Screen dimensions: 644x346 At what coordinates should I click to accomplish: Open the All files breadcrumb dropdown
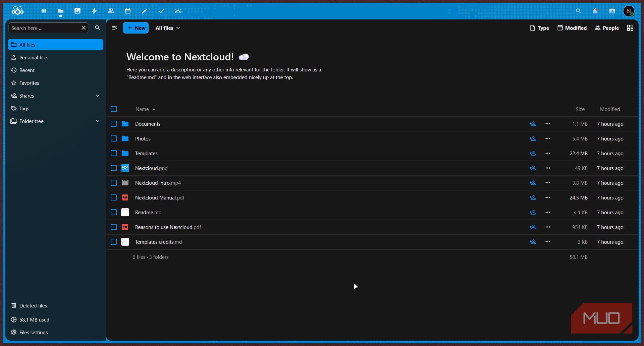point(168,28)
